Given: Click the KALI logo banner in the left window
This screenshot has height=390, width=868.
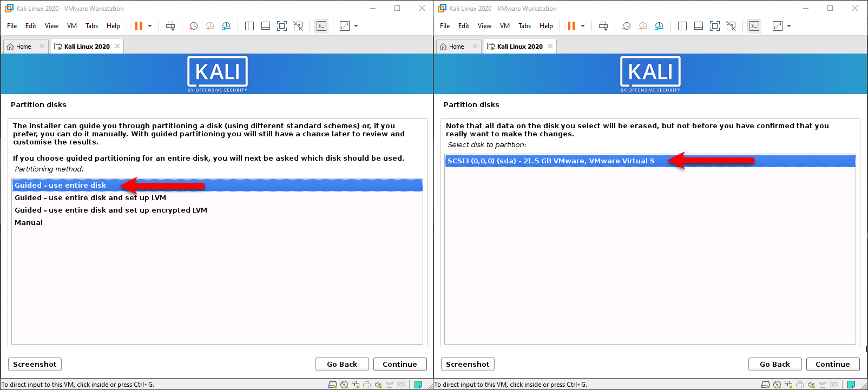Looking at the screenshot, I should coord(218,74).
